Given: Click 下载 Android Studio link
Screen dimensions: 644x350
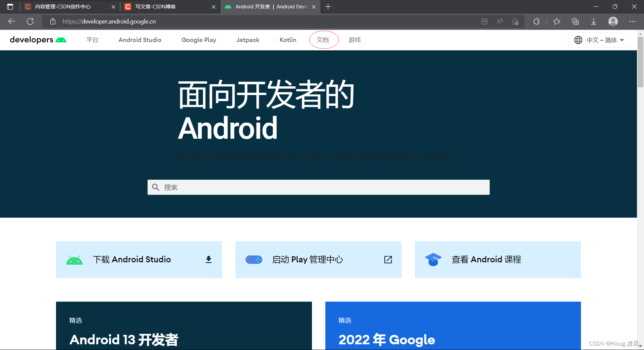Looking at the screenshot, I should pyautogui.click(x=139, y=260).
